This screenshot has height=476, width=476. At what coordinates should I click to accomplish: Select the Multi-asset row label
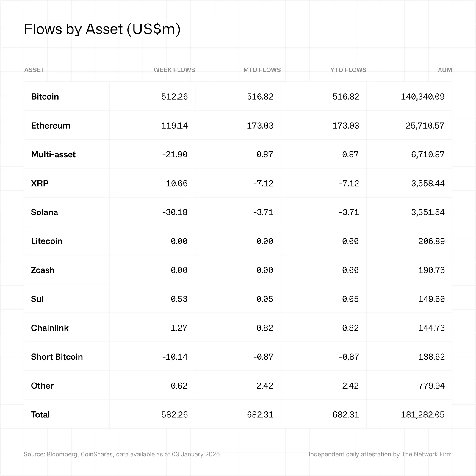(x=53, y=154)
